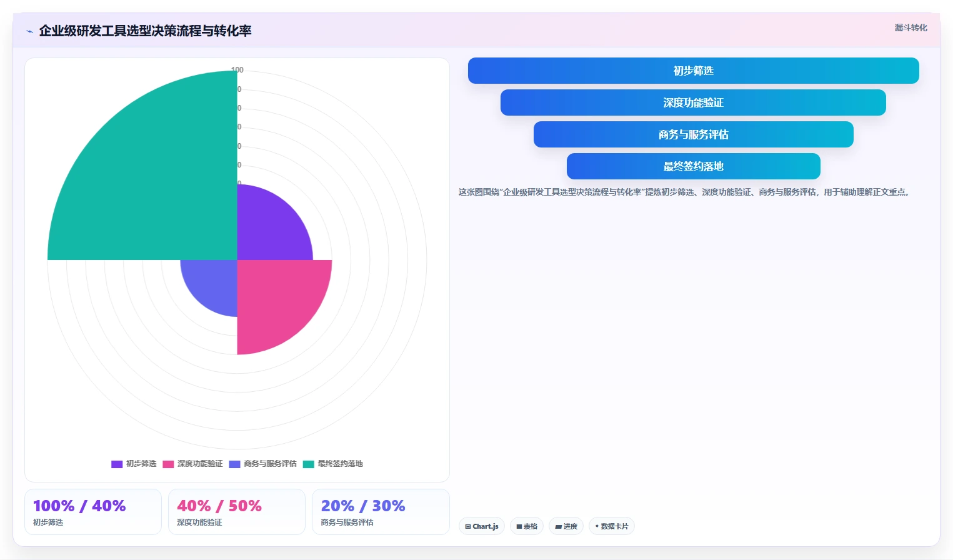Click the title 企业级研发工具选型决策流程与转化率
The height and width of the screenshot is (560, 953).
point(145,31)
